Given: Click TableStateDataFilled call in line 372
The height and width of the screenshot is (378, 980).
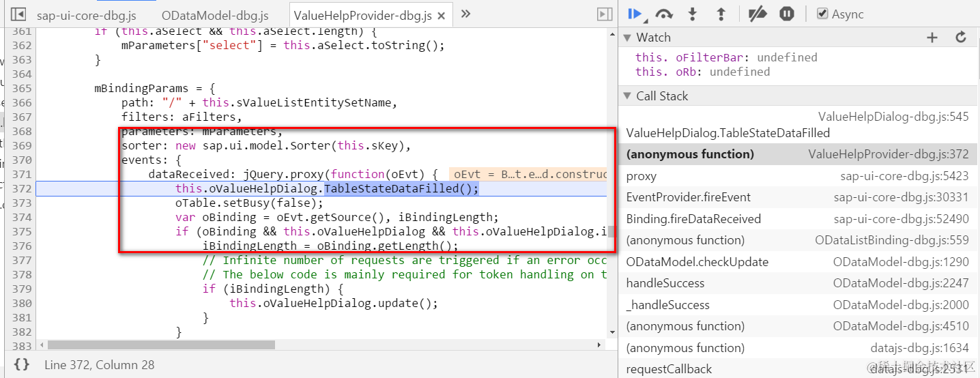Looking at the screenshot, I should coord(401,188).
